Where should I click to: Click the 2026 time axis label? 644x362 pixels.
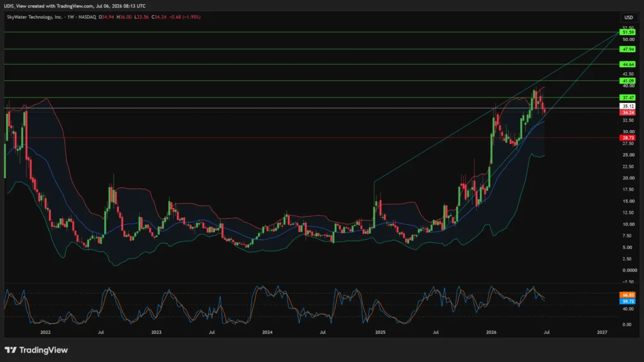click(491, 332)
